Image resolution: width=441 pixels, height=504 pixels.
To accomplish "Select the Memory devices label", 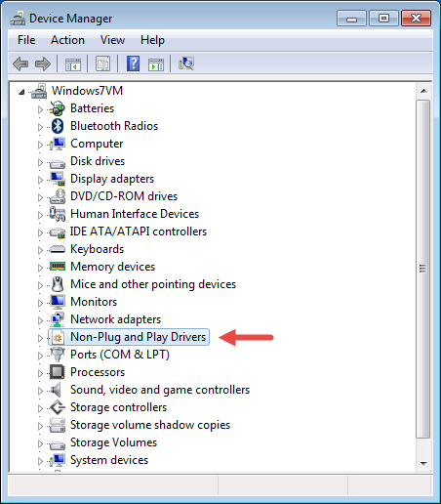I will pyautogui.click(x=113, y=267).
